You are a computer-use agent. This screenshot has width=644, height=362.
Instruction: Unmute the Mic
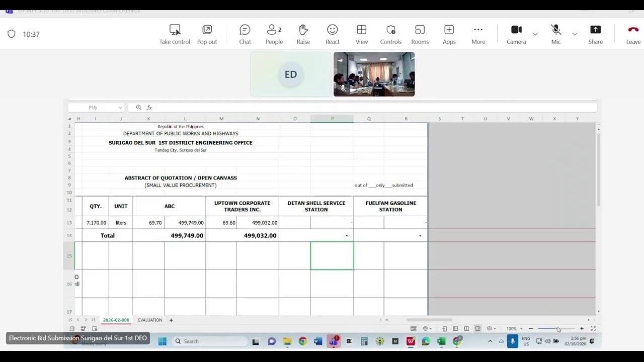pyautogui.click(x=556, y=34)
